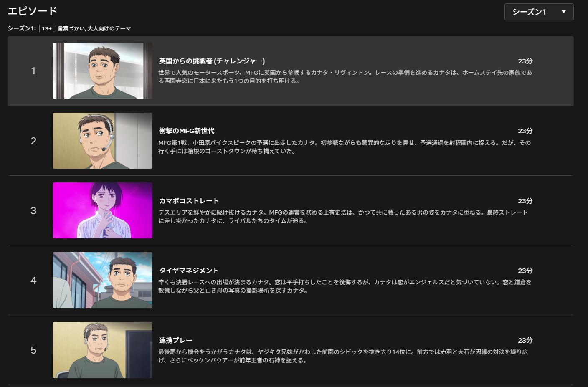Click episode number 3 in list
This screenshot has width=588, height=387.
pos(33,210)
